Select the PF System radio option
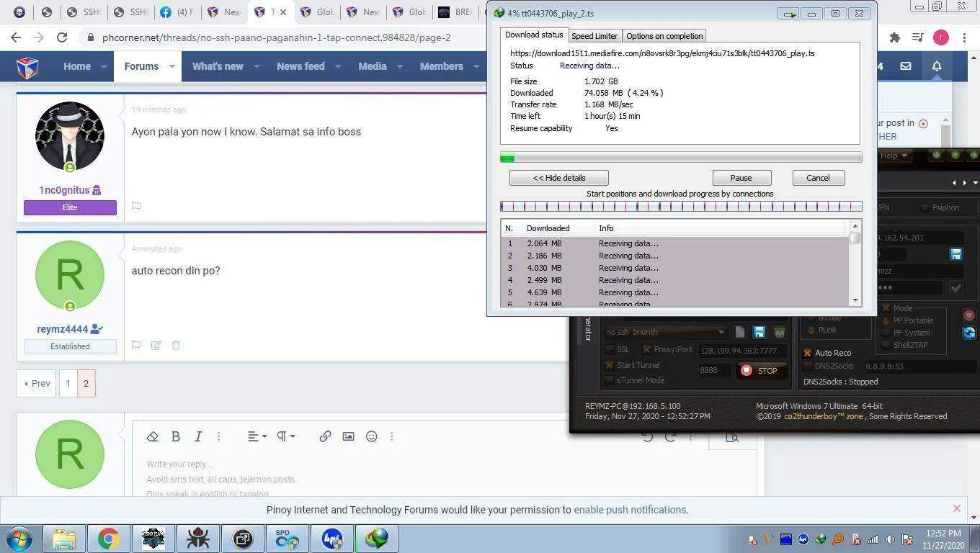The width and height of the screenshot is (980, 553). (887, 333)
